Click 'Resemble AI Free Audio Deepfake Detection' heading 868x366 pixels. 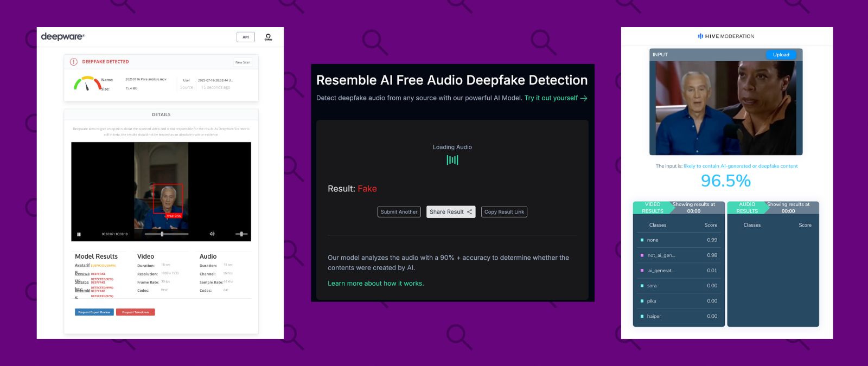click(452, 80)
